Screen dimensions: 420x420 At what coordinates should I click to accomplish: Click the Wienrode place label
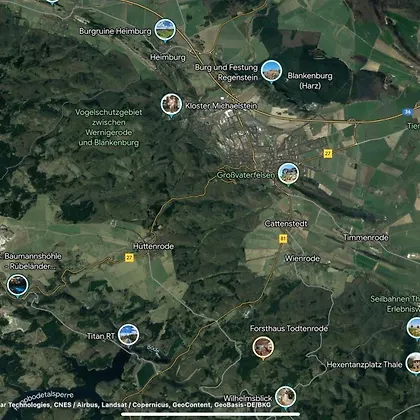tap(302, 259)
